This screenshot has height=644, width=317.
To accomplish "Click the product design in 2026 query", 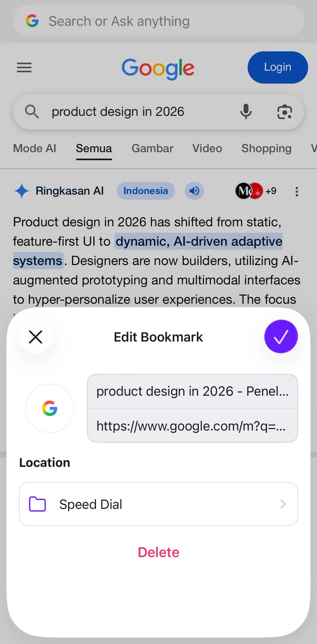I will tap(118, 112).
